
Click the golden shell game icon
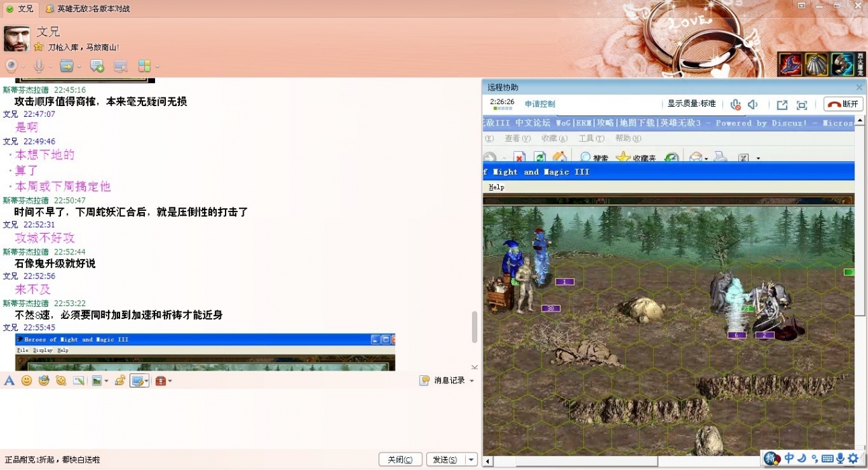[x=817, y=64]
